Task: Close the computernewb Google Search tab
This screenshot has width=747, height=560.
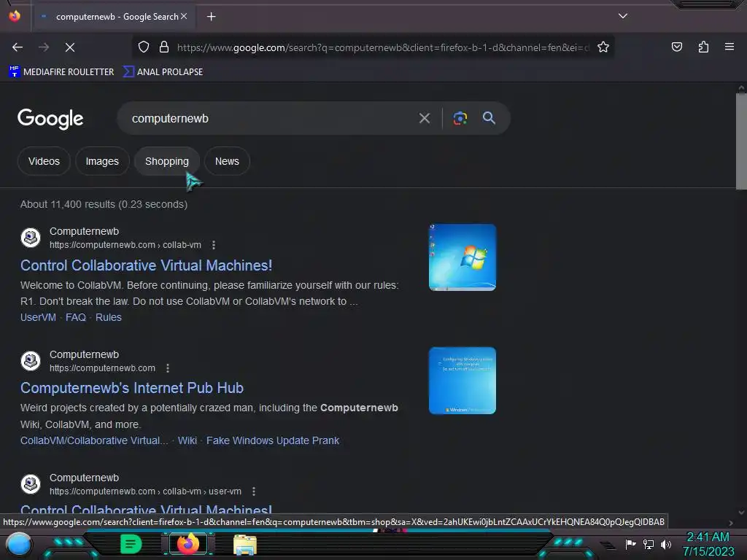Action: 184,16
